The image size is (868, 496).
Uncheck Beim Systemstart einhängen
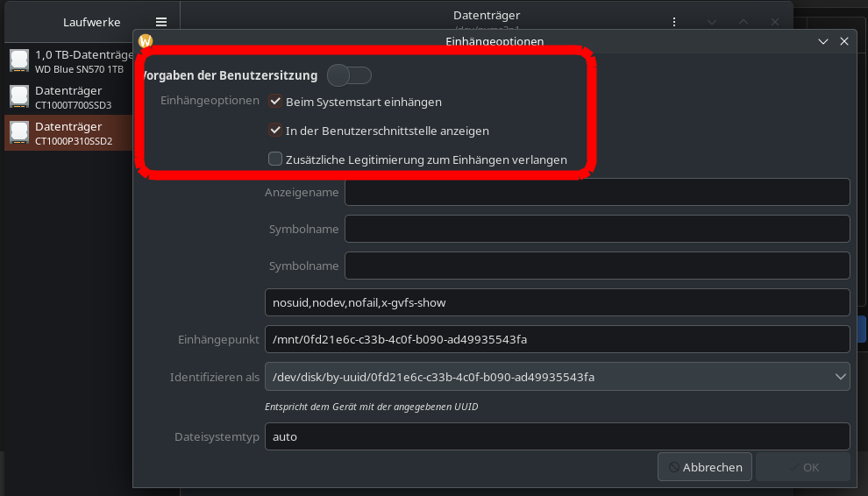click(x=275, y=102)
